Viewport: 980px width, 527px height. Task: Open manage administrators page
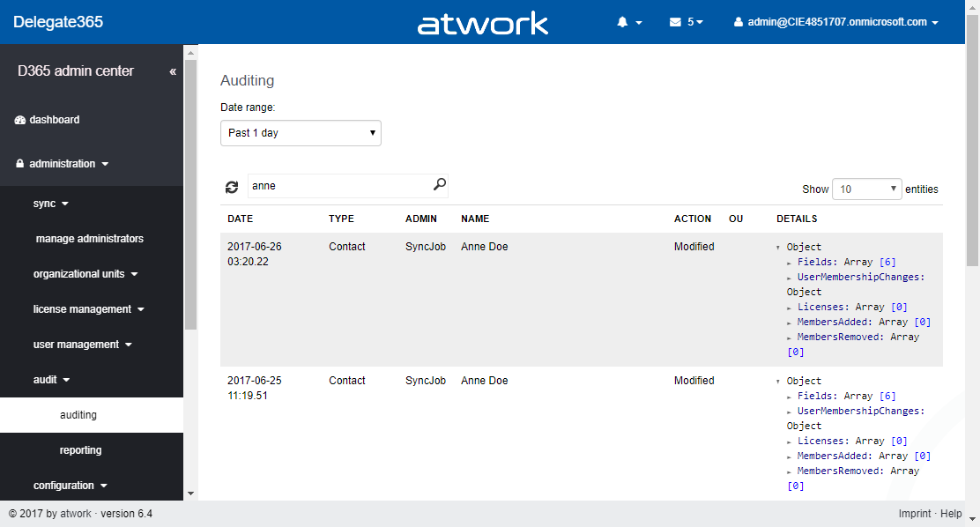[89, 239]
